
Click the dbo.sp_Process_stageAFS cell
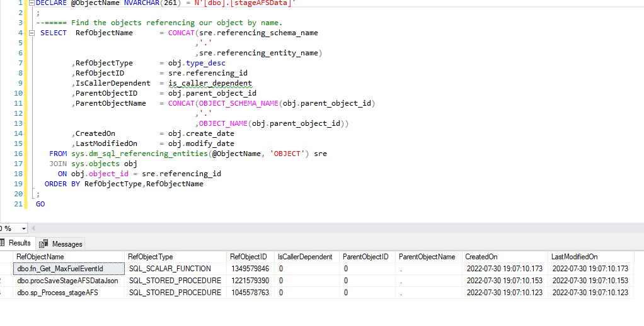[69, 293]
